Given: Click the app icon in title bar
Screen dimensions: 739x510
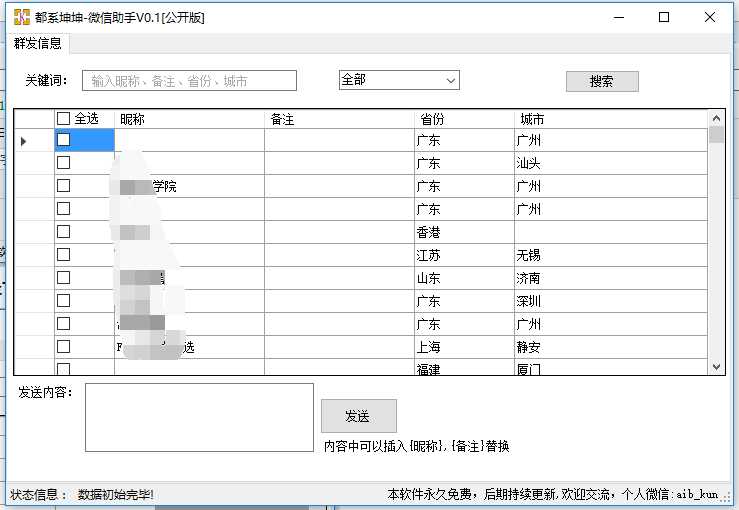Looking at the screenshot, I should click(20, 17).
